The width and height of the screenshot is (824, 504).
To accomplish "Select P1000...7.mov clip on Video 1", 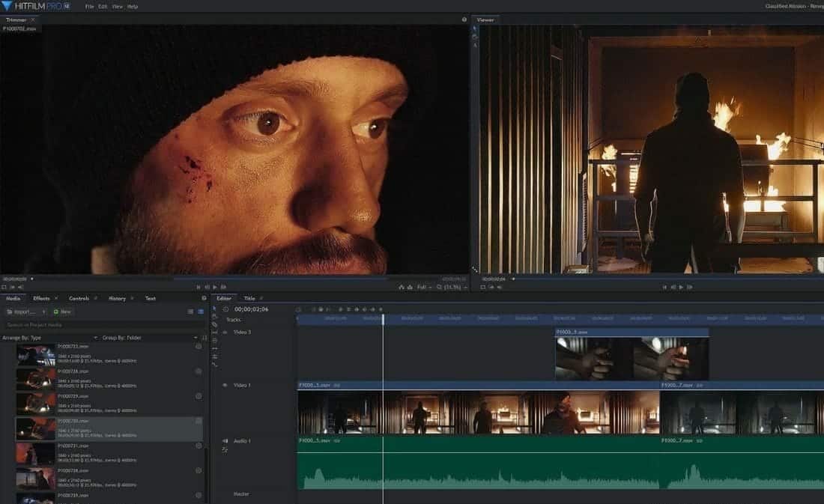I will point(742,408).
